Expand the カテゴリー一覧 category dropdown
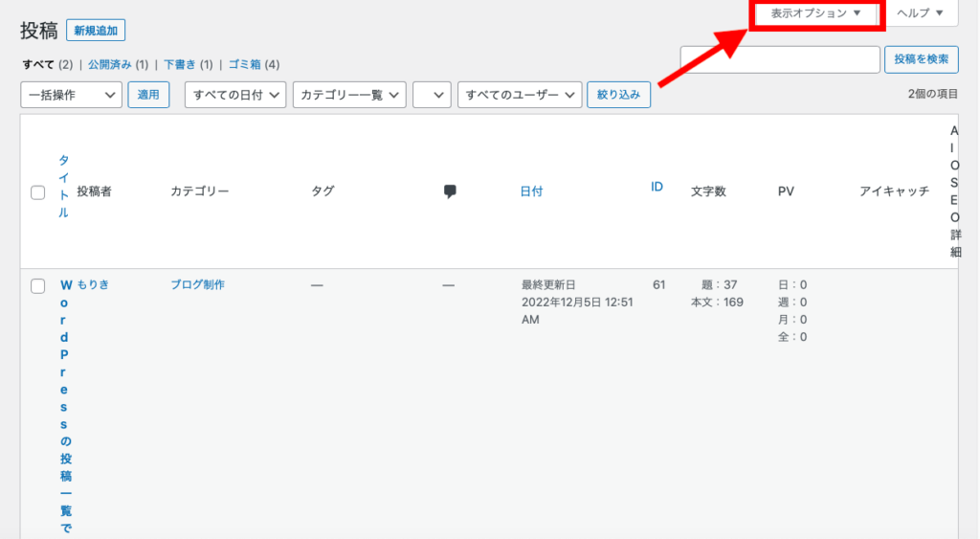Image resolution: width=980 pixels, height=539 pixels. [349, 95]
